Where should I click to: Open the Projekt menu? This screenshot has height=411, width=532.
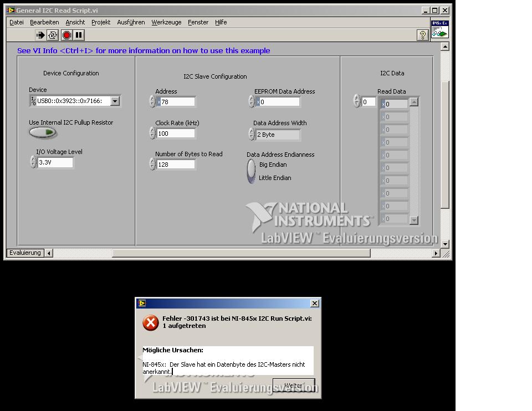[x=101, y=22]
